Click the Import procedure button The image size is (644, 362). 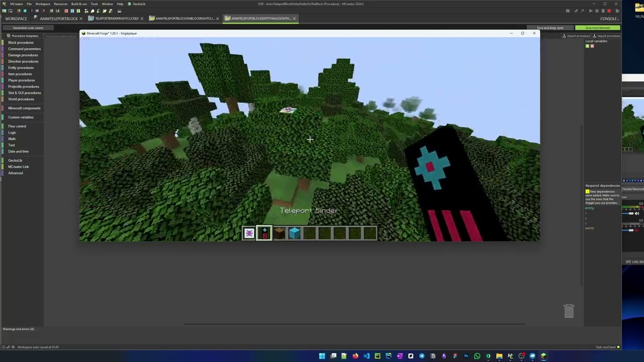pyautogui.click(x=606, y=36)
